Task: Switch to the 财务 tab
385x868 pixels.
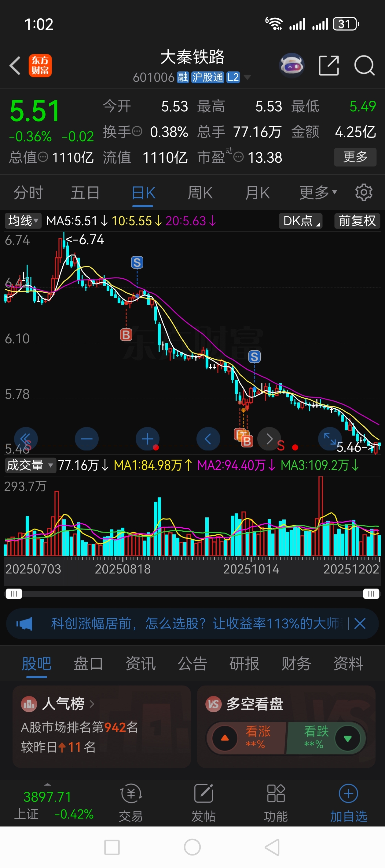Action: pyautogui.click(x=296, y=664)
